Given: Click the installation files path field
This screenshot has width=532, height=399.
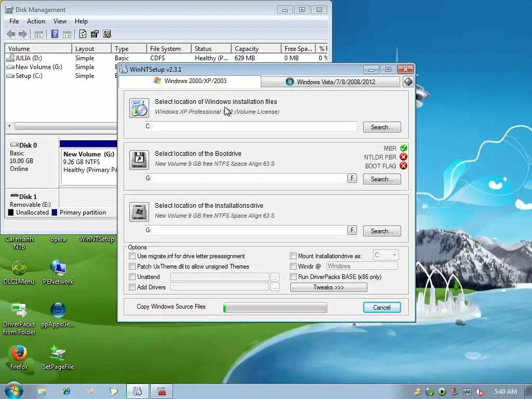Looking at the screenshot, I should coord(251,126).
